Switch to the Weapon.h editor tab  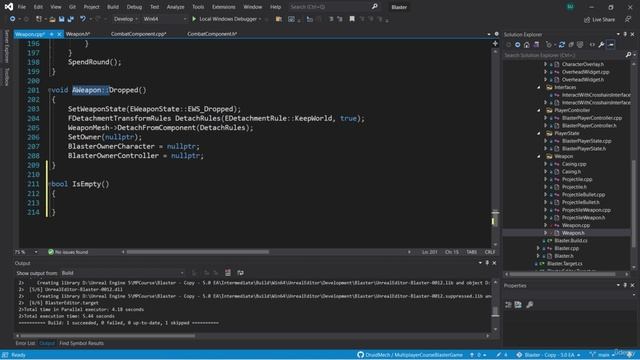pyautogui.click(x=78, y=34)
